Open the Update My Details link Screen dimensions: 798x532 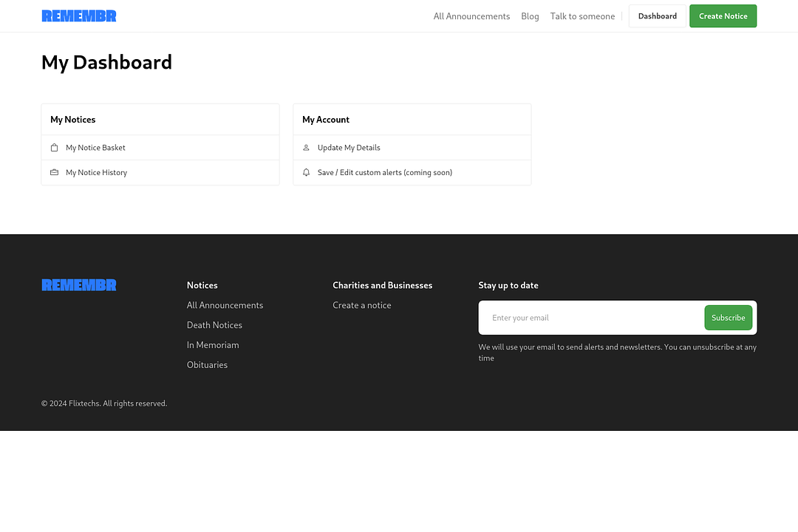tap(349, 148)
